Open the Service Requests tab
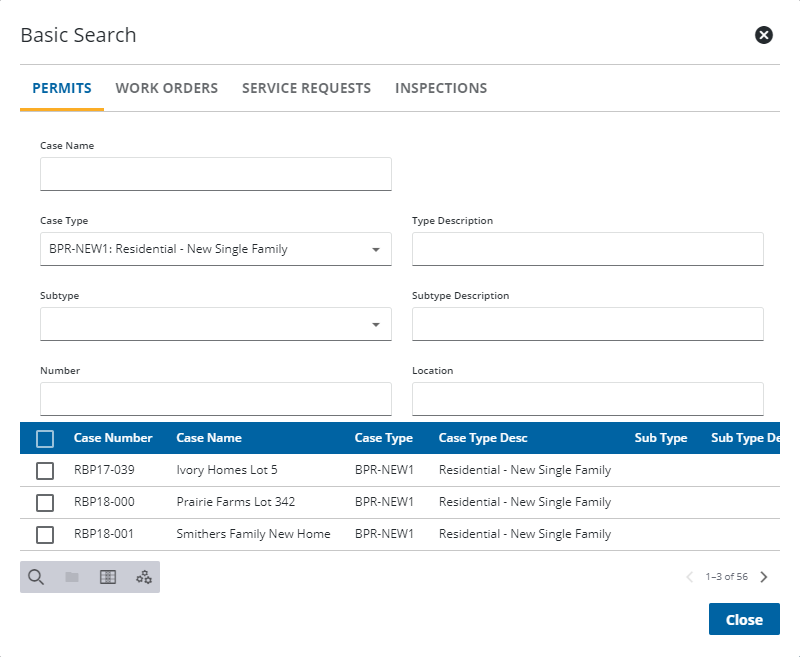 [x=306, y=88]
